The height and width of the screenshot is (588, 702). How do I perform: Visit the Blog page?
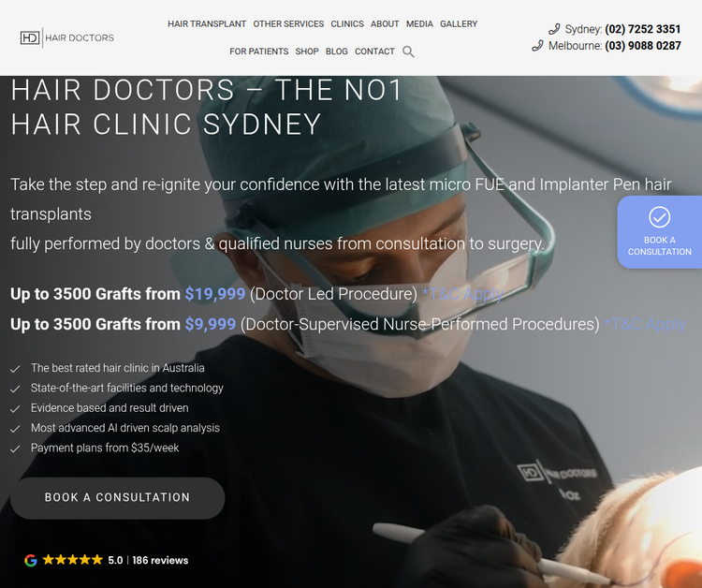(337, 51)
